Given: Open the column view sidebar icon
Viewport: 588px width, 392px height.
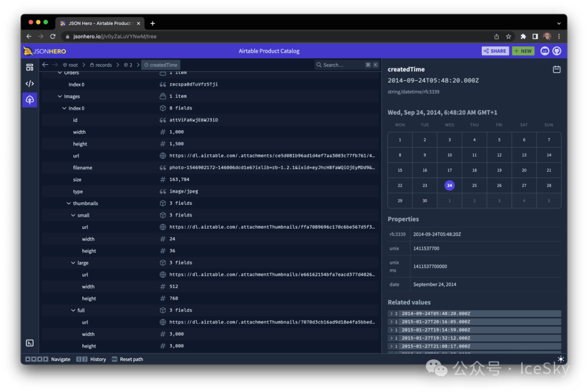Looking at the screenshot, I should (30, 67).
